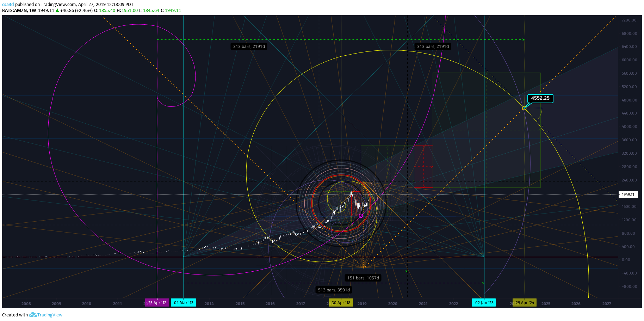This screenshot has height=321, width=644.
Task: Click the 2400.00 price axis label
Action: [x=629, y=180]
